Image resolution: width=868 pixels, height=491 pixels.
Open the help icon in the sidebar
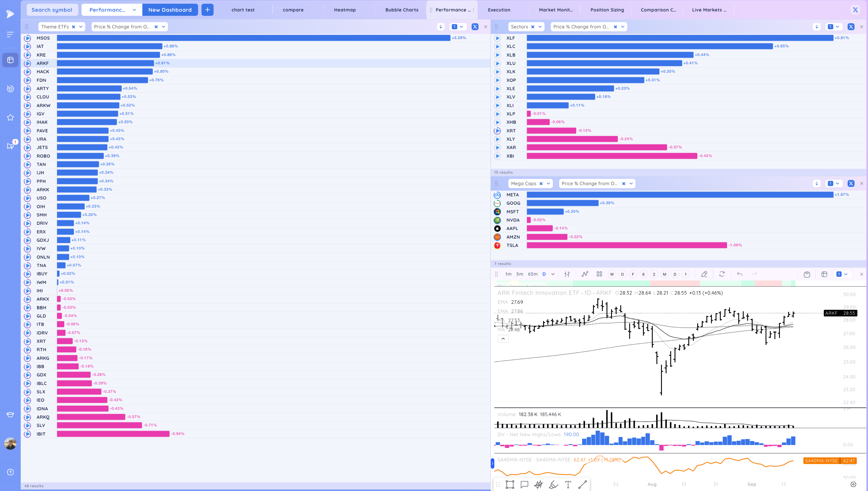10,472
